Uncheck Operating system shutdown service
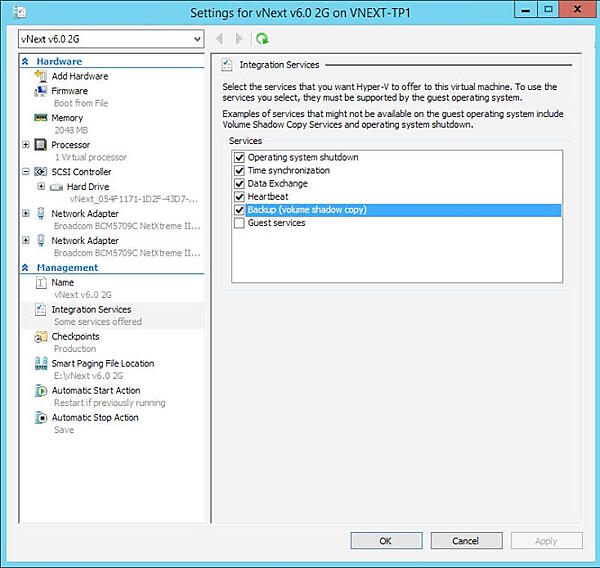This screenshot has width=600, height=568. tap(239, 158)
